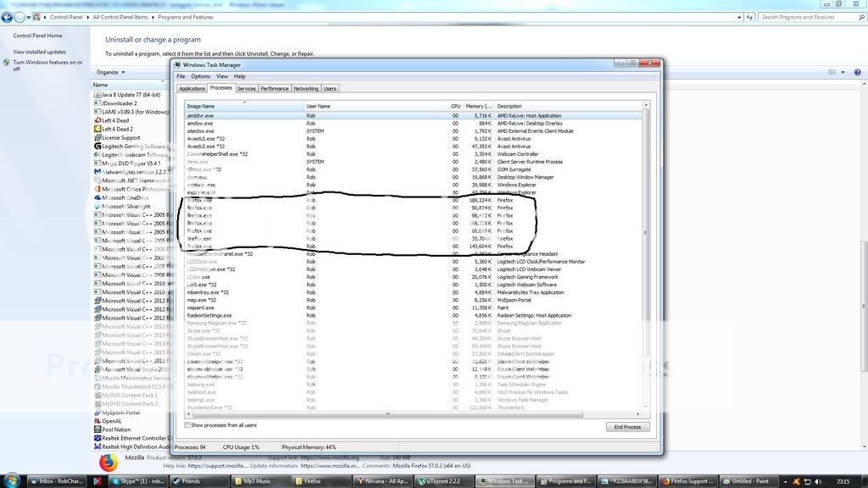Open the recent pages dropdown next to Forward
The height and width of the screenshot is (488, 868).
(28, 17)
